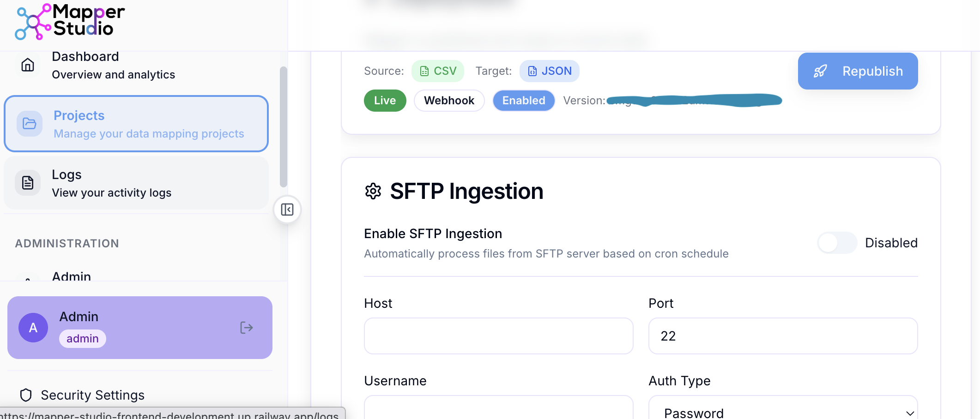This screenshot has width=980, height=419.
Task: Click the logout icon in the Admin panel
Action: (x=247, y=328)
